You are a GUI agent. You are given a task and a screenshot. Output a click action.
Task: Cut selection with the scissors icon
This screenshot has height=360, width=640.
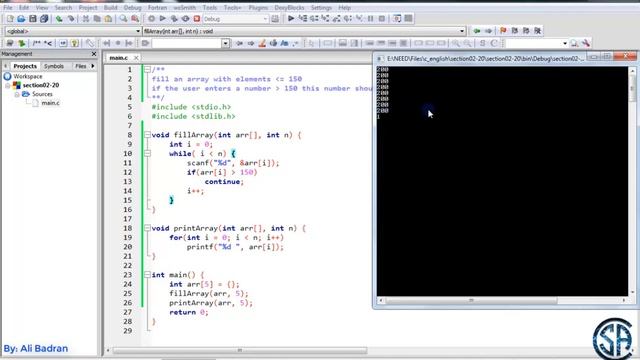click(86, 19)
